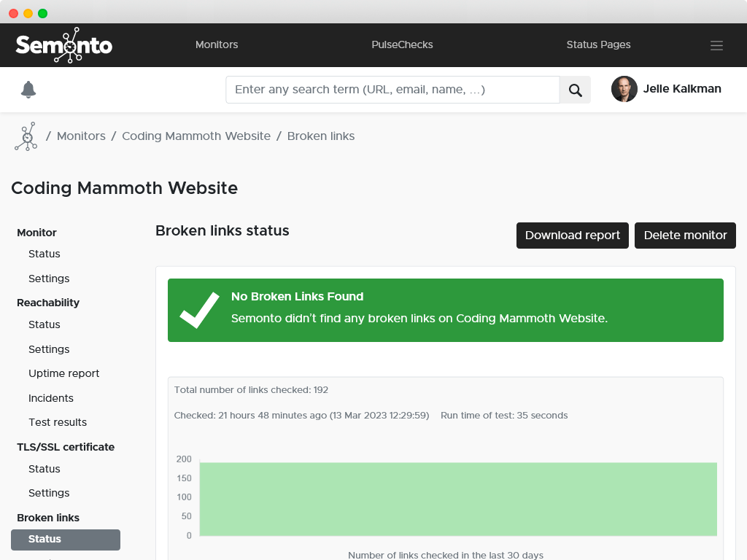Click 'Reachability' sidebar section heading

[x=48, y=303]
